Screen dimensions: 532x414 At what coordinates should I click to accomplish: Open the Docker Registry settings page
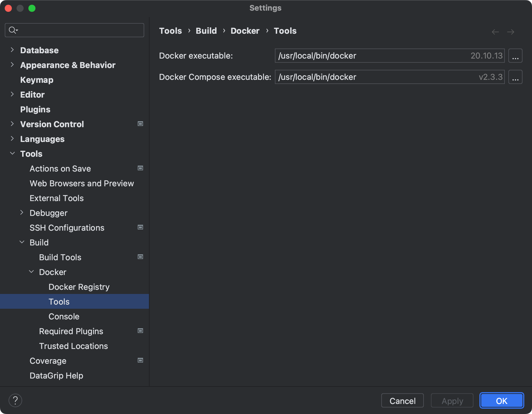(x=79, y=287)
